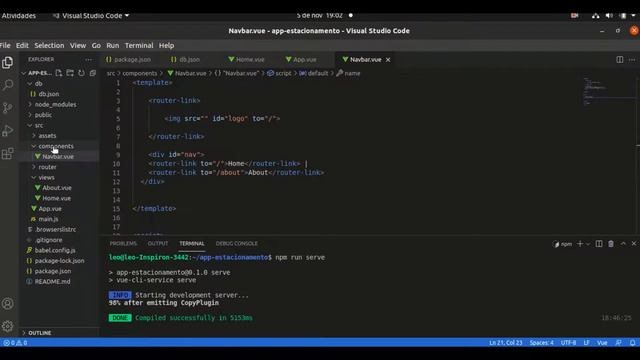Open the Search view in activity bar
Viewport: 640px width, 360px height.
click(x=7, y=85)
